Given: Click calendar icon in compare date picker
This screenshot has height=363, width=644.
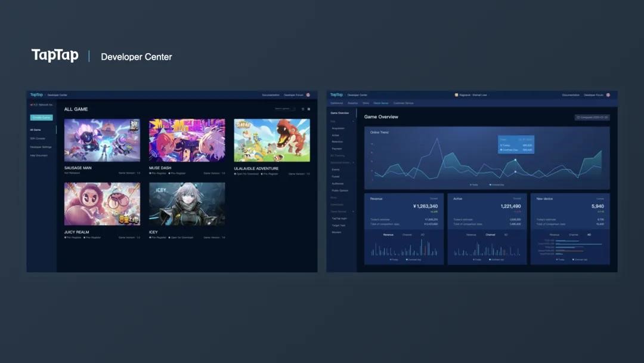Looking at the screenshot, I should click(578, 117).
